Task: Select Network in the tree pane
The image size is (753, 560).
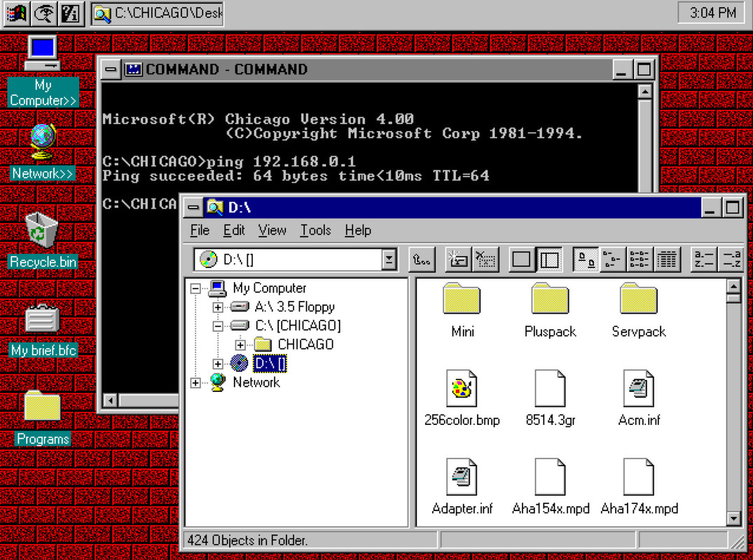Action: [x=256, y=382]
